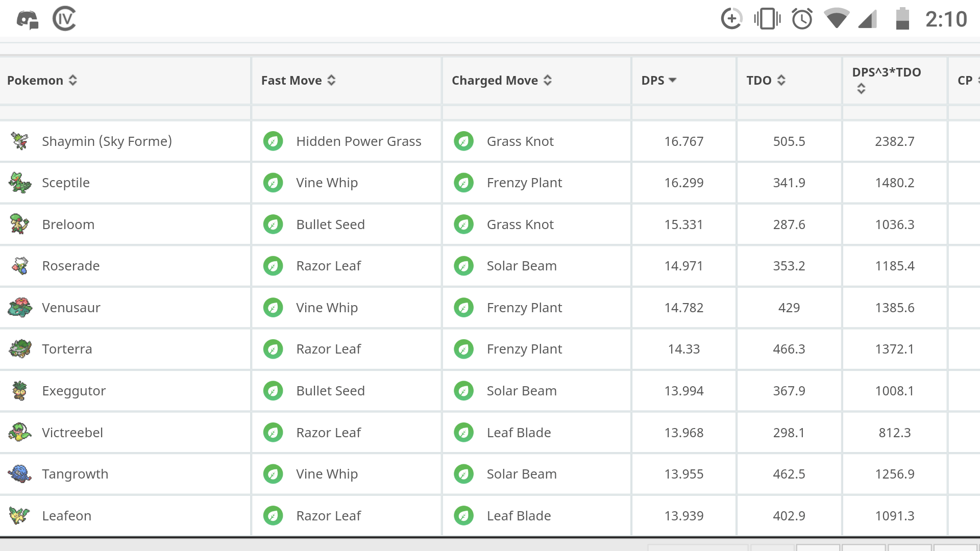Select the Leafeon name cell
The image size is (980, 551).
click(66, 516)
